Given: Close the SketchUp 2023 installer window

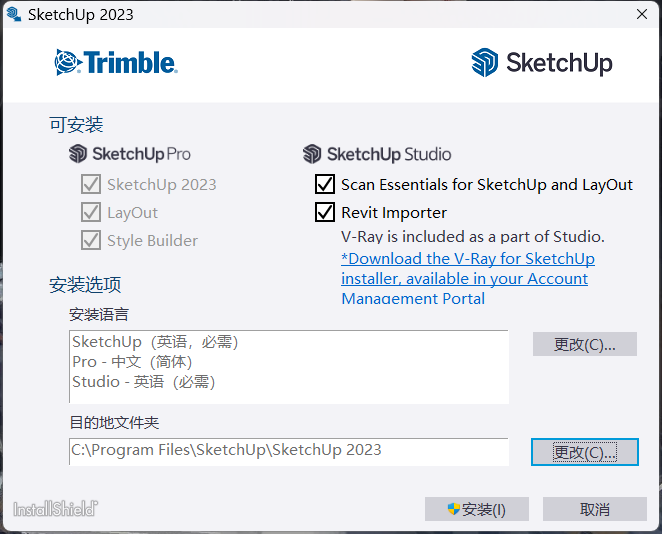Looking at the screenshot, I should (x=641, y=14).
